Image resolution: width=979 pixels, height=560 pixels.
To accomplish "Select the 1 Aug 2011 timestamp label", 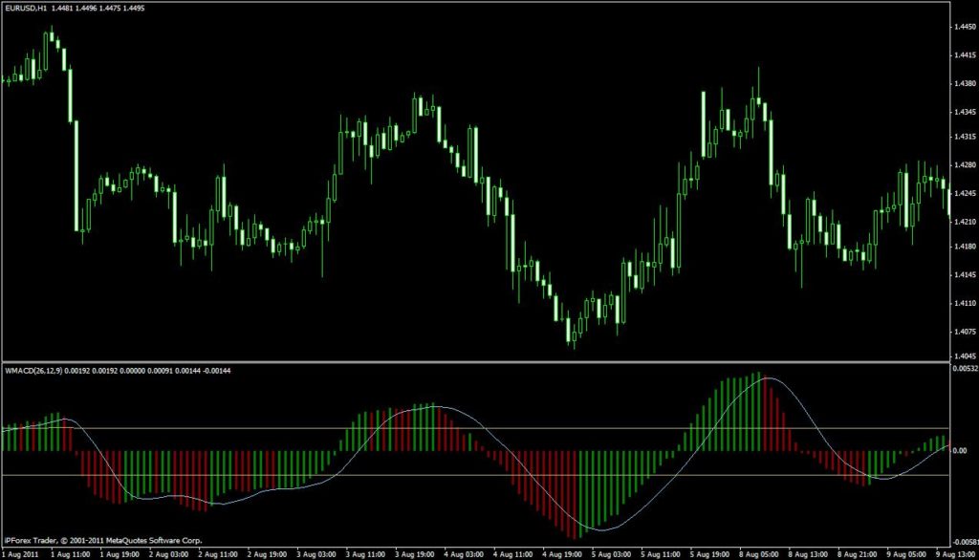I will [19, 552].
